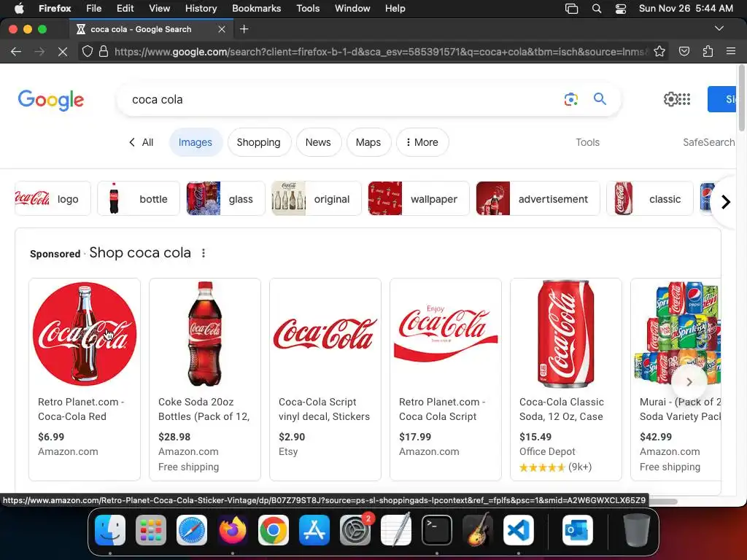Switch to the News tab

318,142
